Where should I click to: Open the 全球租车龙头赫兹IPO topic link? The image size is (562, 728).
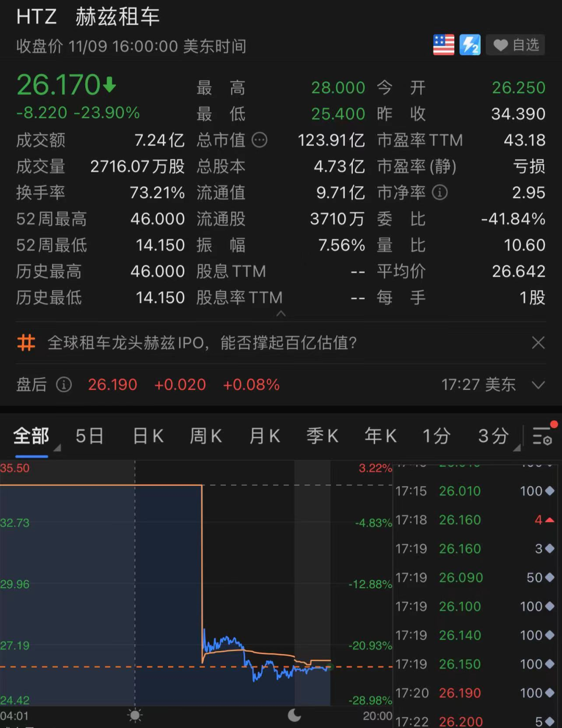pyautogui.click(x=202, y=343)
